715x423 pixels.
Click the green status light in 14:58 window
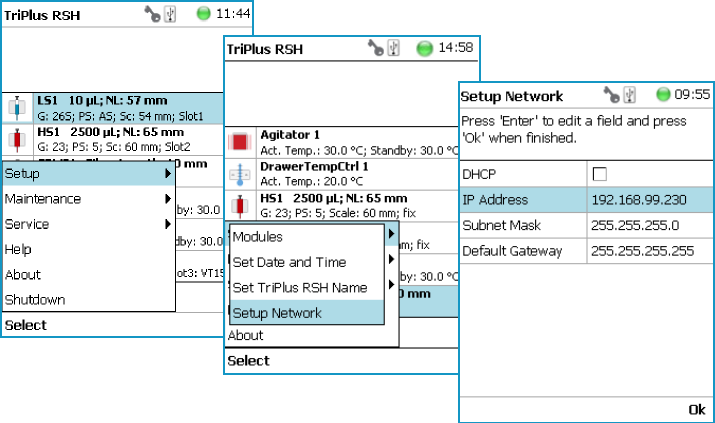pyautogui.click(x=425, y=48)
